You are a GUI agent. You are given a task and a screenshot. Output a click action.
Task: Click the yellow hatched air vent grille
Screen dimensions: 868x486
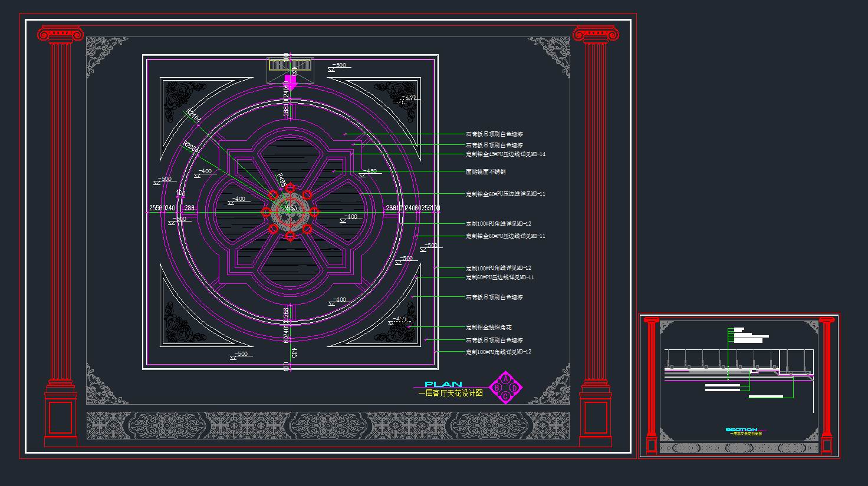tap(290, 64)
